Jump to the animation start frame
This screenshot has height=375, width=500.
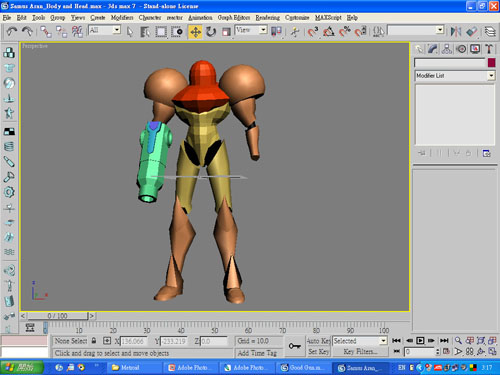tap(396, 340)
